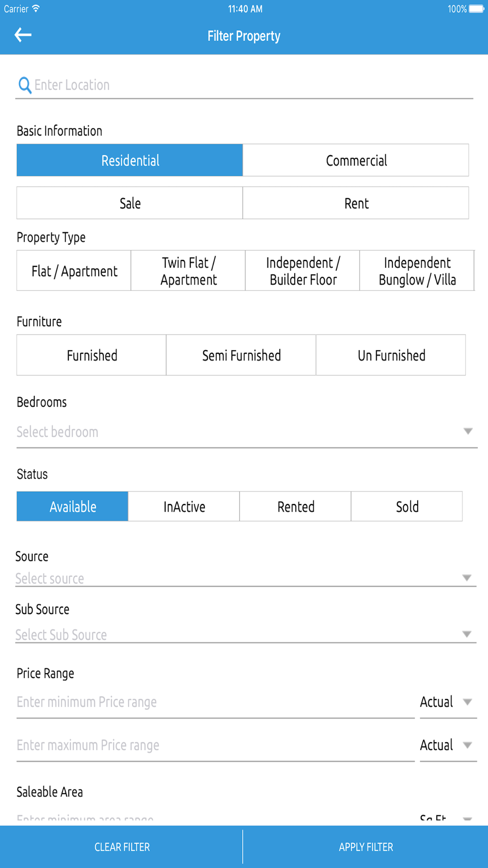Open minimum price Actual unit dropdown

[447, 702]
